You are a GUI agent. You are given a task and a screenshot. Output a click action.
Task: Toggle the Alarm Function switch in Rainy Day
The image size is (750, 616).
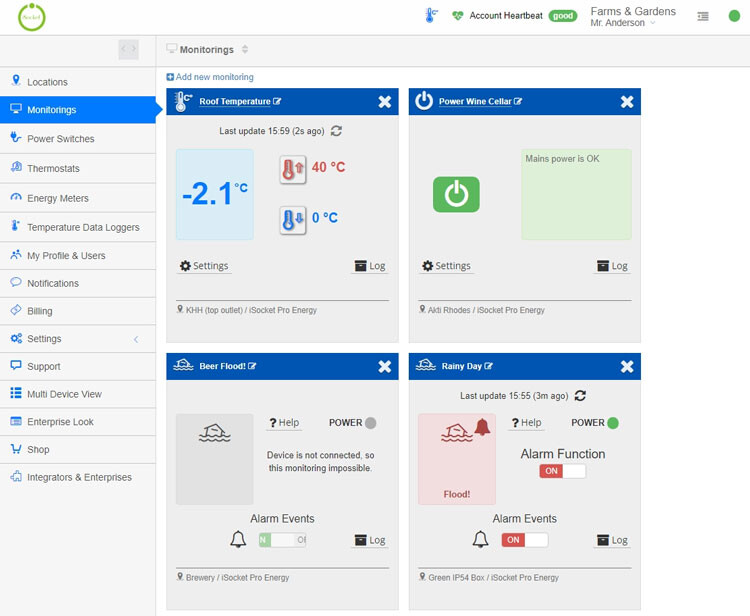(x=562, y=471)
